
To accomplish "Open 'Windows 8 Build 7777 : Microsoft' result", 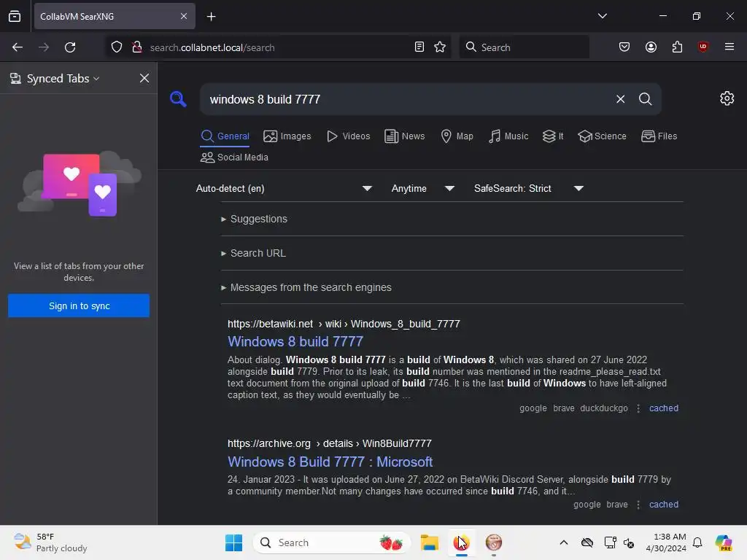I will (x=330, y=462).
